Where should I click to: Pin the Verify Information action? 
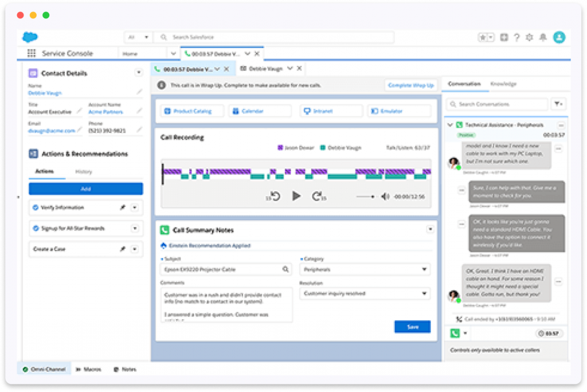click(x=124, y=207)
